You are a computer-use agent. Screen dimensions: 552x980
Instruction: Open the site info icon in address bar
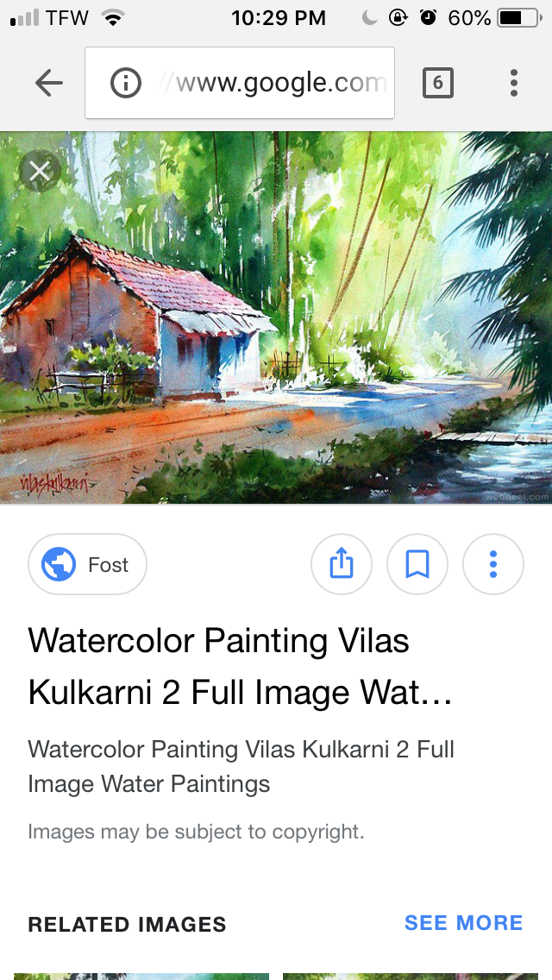[126, 83]
